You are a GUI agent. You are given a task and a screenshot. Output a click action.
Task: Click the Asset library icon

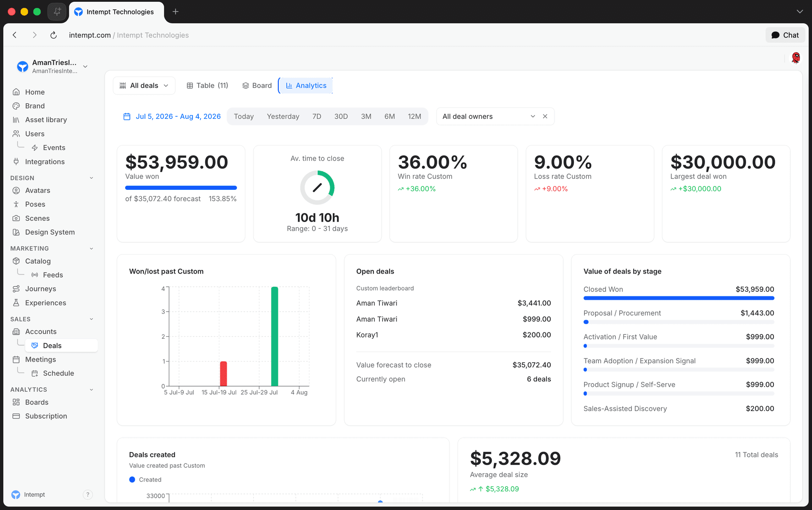(x=16, y=120)
